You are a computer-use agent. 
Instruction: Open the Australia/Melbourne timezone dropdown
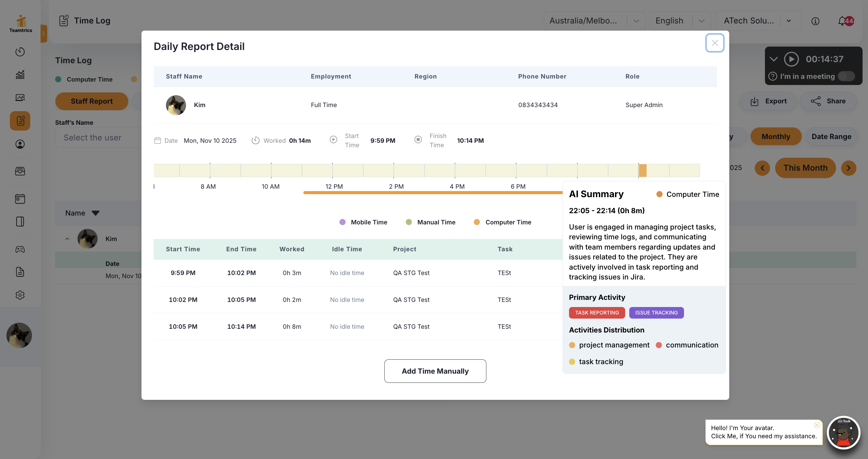point(594,21)
